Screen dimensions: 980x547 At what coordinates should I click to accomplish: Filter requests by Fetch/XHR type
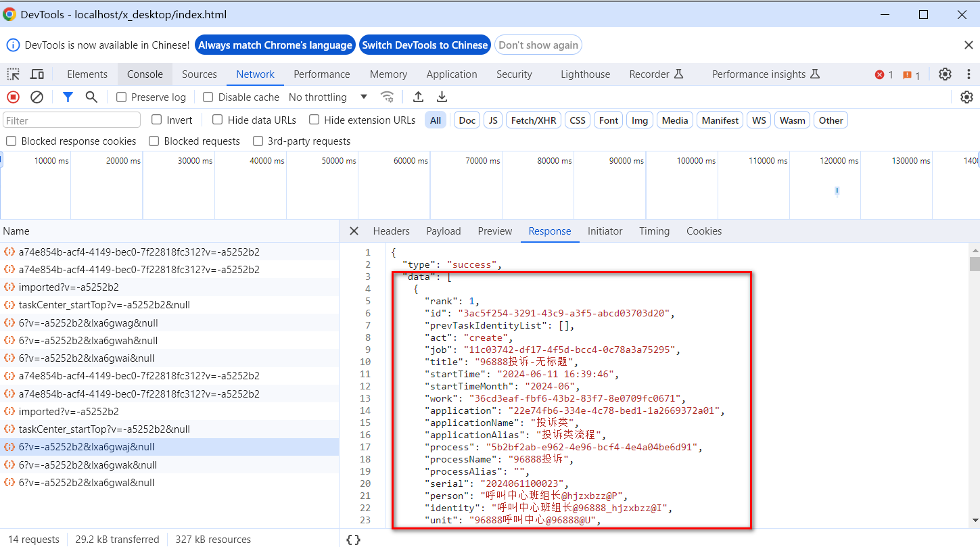[x=534, y=120]
